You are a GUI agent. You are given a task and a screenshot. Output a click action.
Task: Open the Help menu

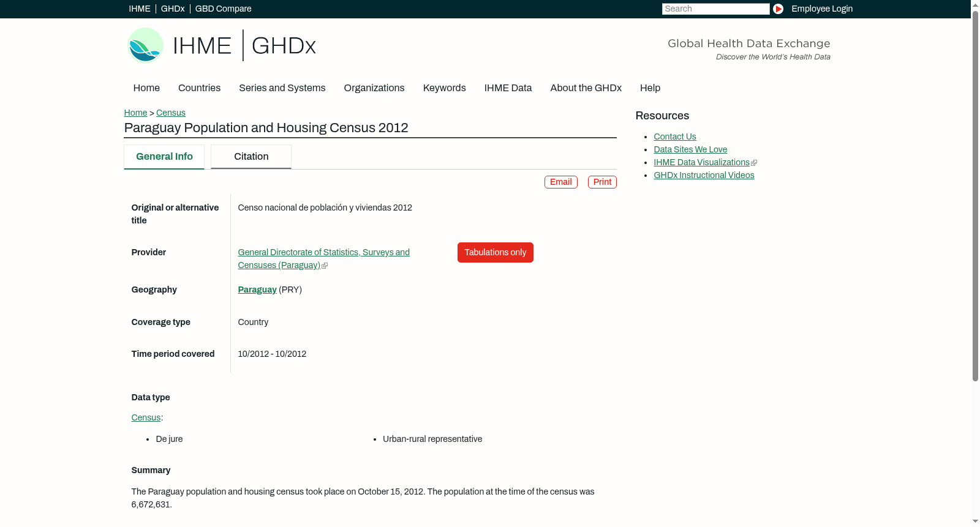click(650, 88)
